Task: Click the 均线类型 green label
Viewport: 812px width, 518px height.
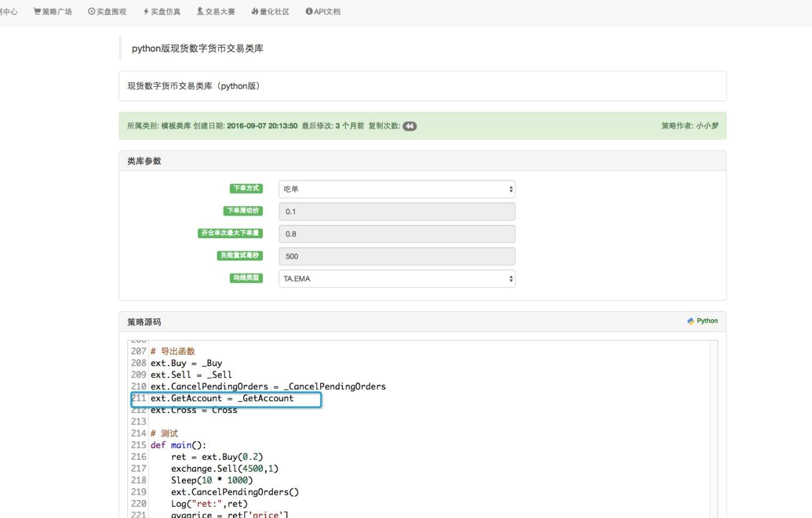Action: tap(246, 278)
